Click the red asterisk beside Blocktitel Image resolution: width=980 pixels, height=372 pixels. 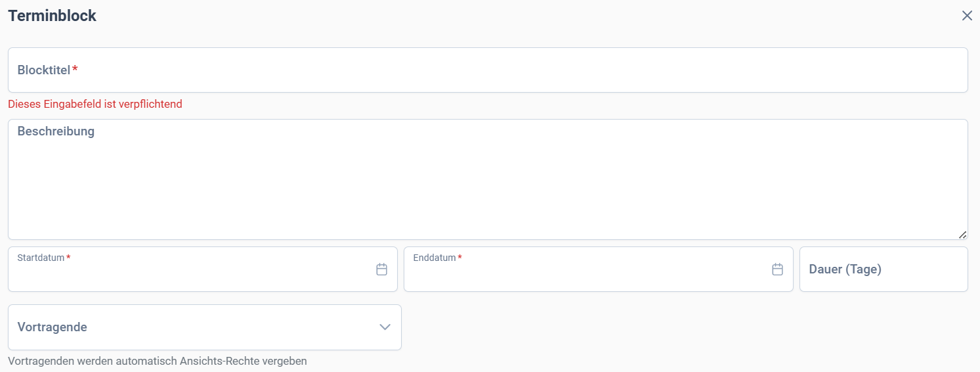75,69
